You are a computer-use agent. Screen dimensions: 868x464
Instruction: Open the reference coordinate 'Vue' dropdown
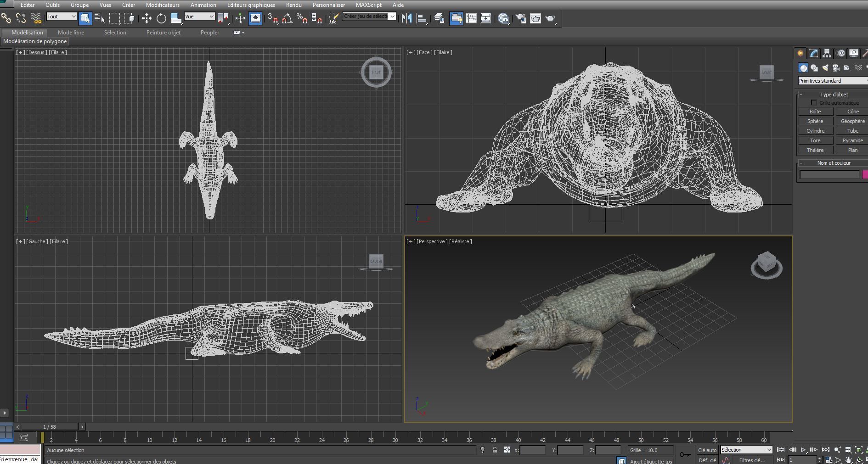pyautogui.click(x=199, y=17)
